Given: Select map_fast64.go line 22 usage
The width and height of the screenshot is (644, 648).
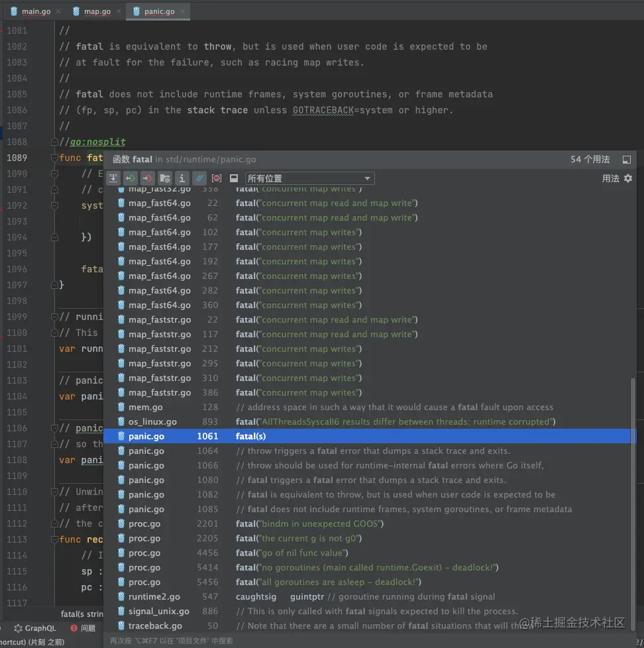Looking at the screenshot, I should (367, 203).
